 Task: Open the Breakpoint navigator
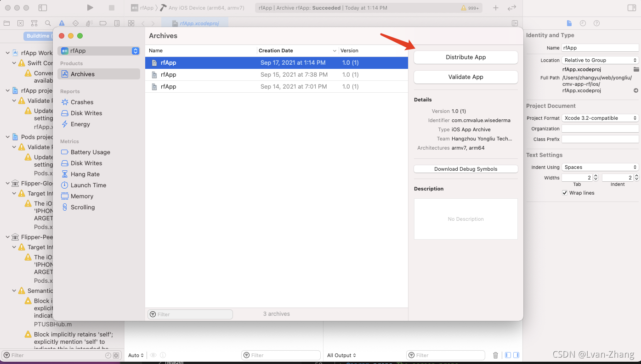point(103,23)
